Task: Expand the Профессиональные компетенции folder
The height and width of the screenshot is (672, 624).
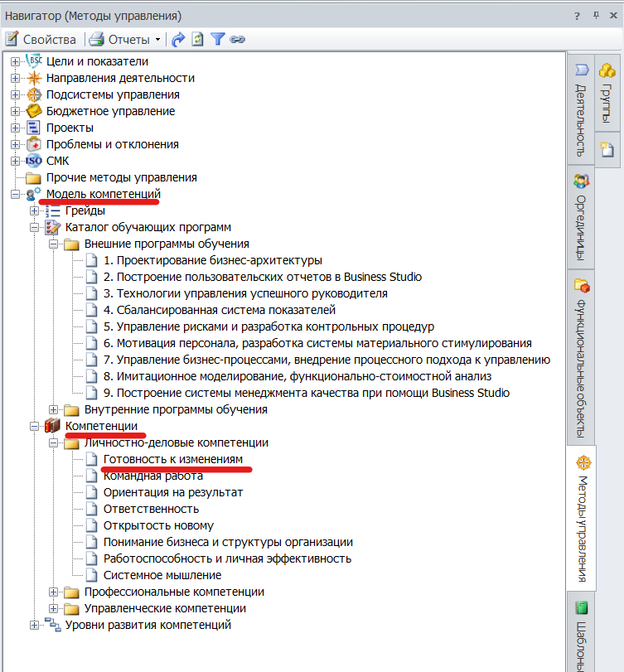Action: click(54, 592)
